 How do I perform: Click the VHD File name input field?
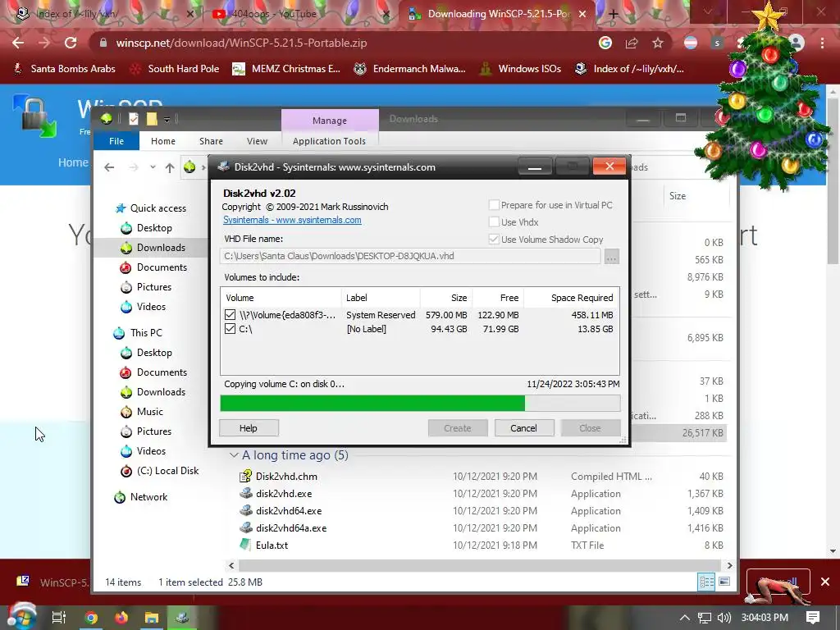pyautogui.click(x=410, y=256)
